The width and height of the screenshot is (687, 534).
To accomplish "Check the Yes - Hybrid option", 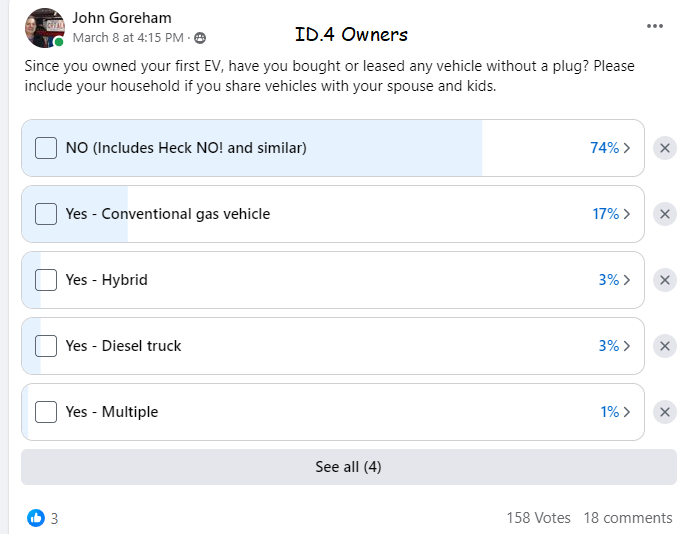I will [46, 280].
